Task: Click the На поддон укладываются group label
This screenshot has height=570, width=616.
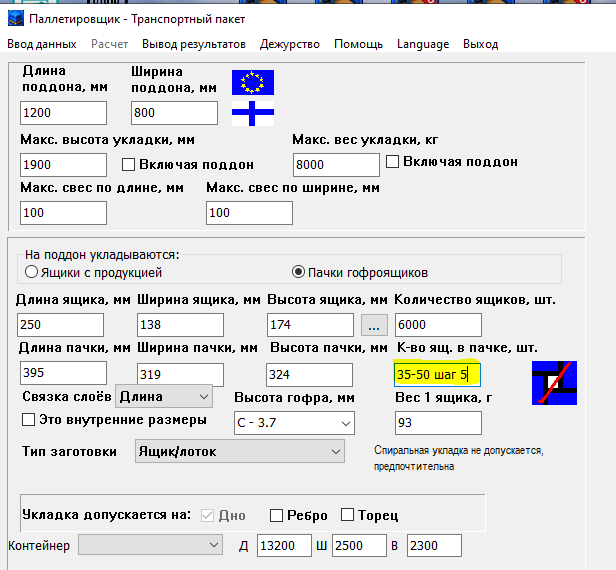Action: pyautogui.click(x=102, y=255)
